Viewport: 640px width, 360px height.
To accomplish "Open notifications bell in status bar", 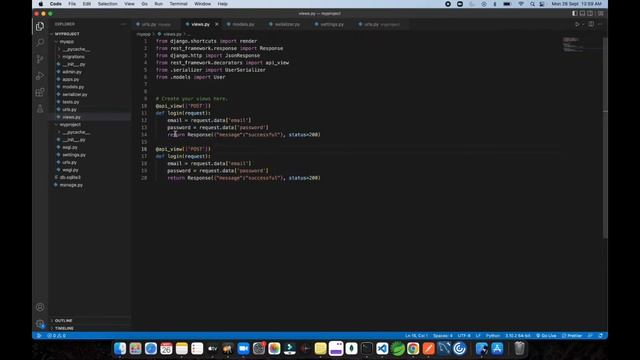I will tap(601, 336).
